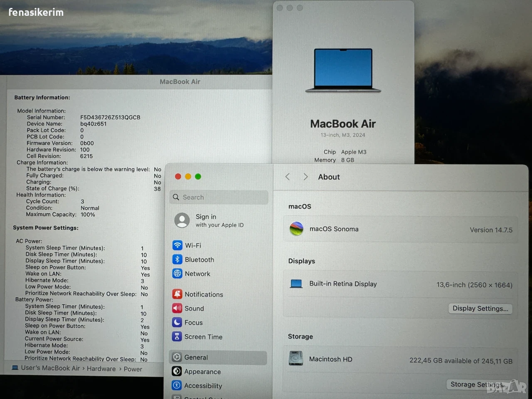Click Hardware in the path bar
Image resolution: width=532 pixels, height=399 pixels.
[101, 369]
